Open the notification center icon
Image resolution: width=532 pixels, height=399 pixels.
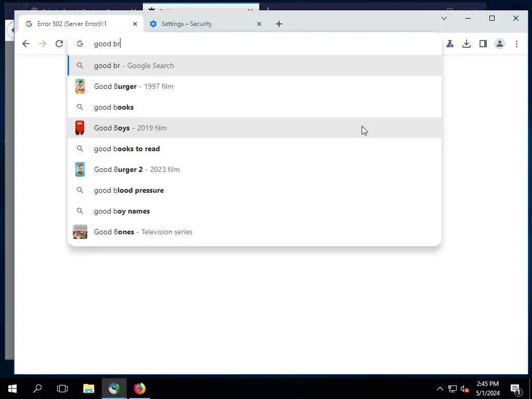point(516,389)
